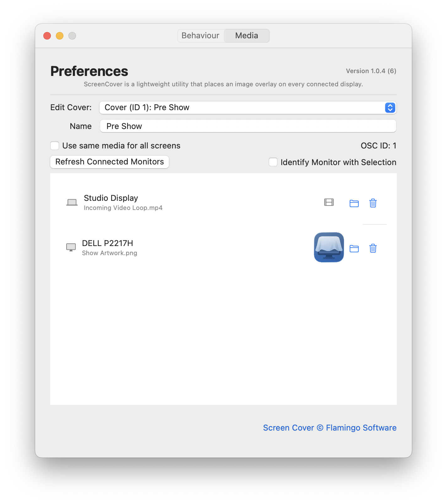The width and height of the screenshot is (447, 504).
Task: Click the laptop icon beside Studio Display
Action: pyautogui.click(x=72, y=202)
